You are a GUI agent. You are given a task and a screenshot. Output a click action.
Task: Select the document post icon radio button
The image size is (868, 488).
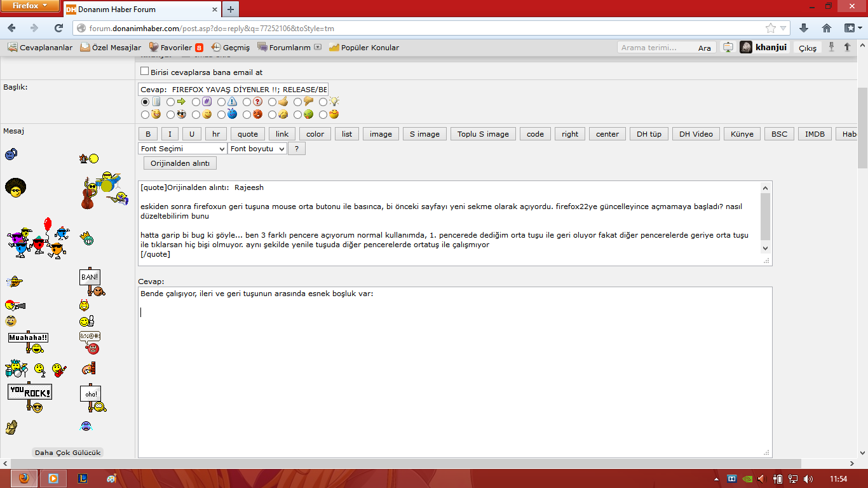coord(145,102)
